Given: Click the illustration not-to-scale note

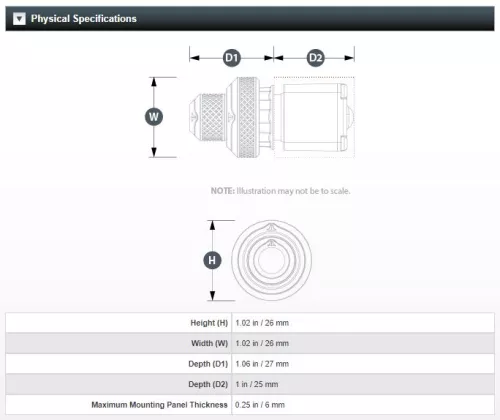Looking at the screenshot, I should pyautogui.click(x=280, y=191).
